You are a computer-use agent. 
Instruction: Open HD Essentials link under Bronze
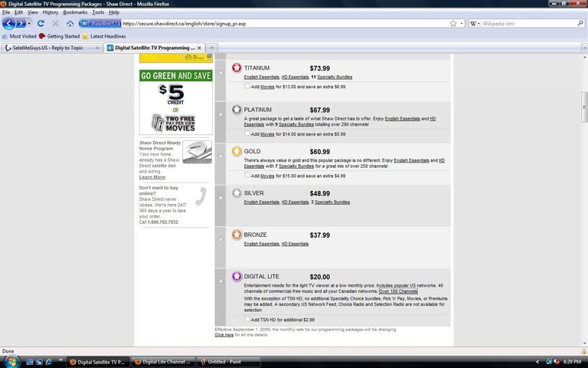[295, 244]
